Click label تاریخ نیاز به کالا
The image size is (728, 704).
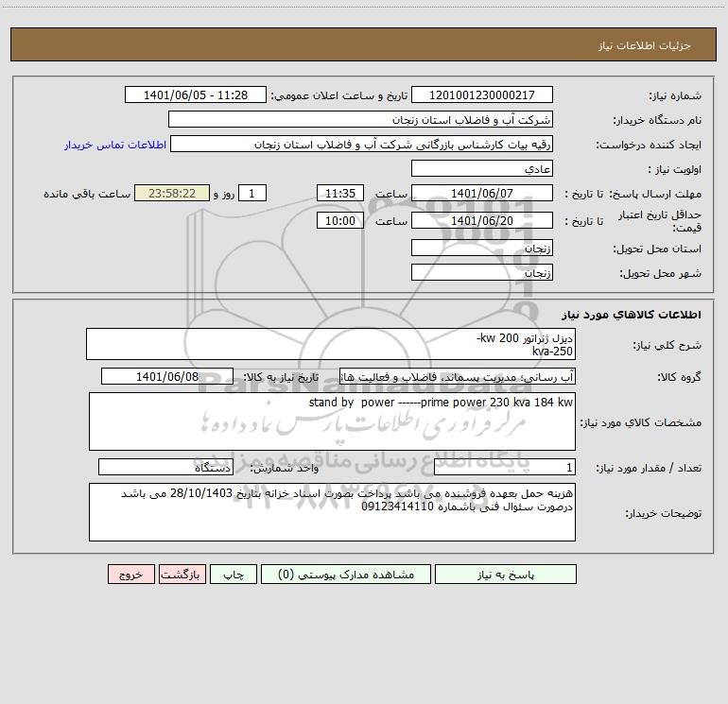(282, 377)
